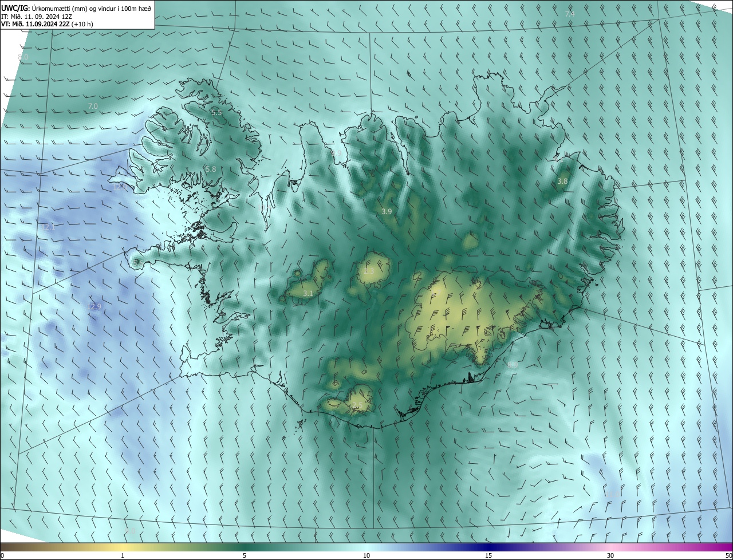Image resolution: width=733 pixels, height=560 pixels.
Task: Click the '50' tick on the color scale
Action: pyautogui.click(x=728, y=555)
